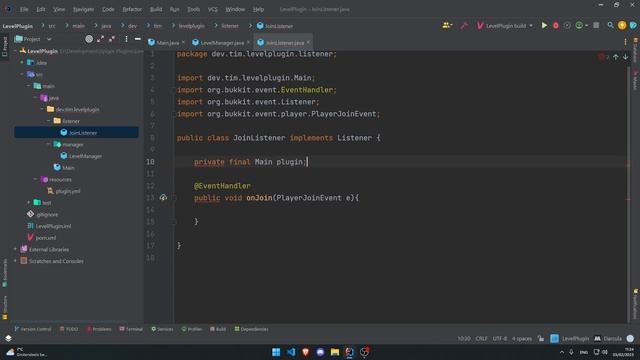Click the listener breadcrumb in navigation bar

pyautogui.click(x=230, y=26)
